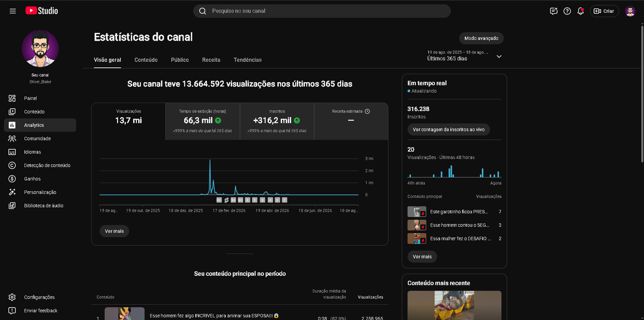Click the Conteúdo icon in the sidebar

pos(12,111)
